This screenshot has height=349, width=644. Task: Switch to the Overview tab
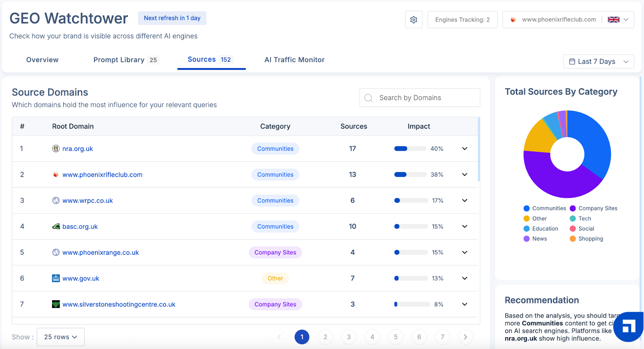click(42, 60)
